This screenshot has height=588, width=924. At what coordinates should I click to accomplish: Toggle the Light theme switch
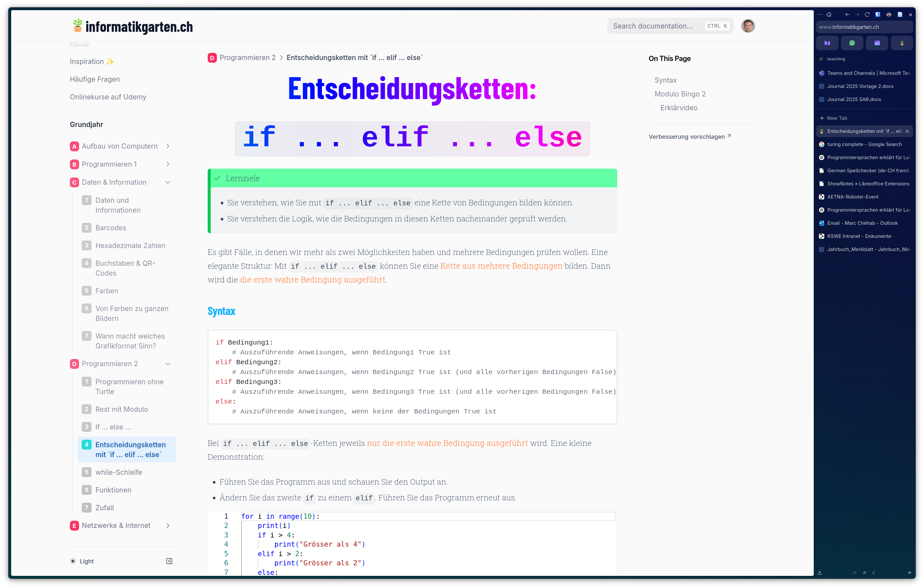pyautogui.click(x=82, y=561)
